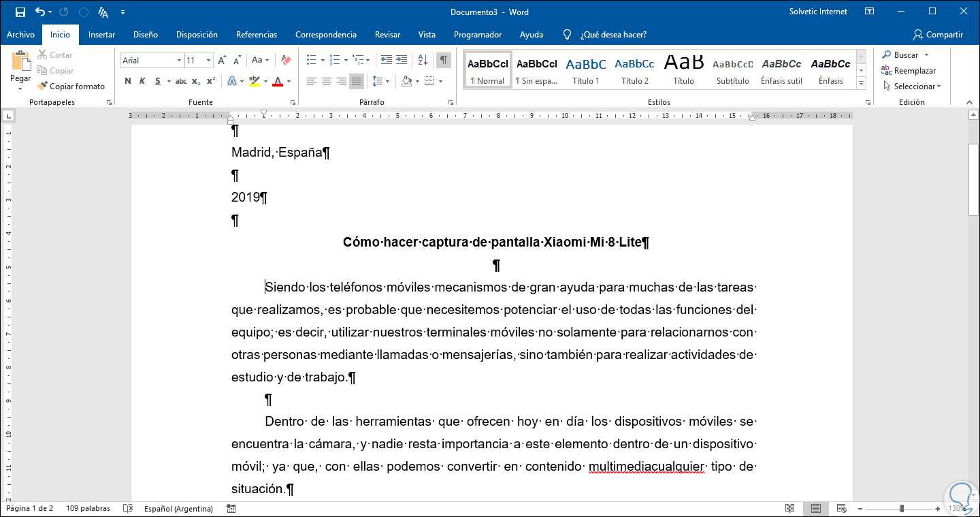The width and height of the screenshot is (980, 517).
Task: Apply superscript formatting (x²)
Action: [x=211, y=81]
